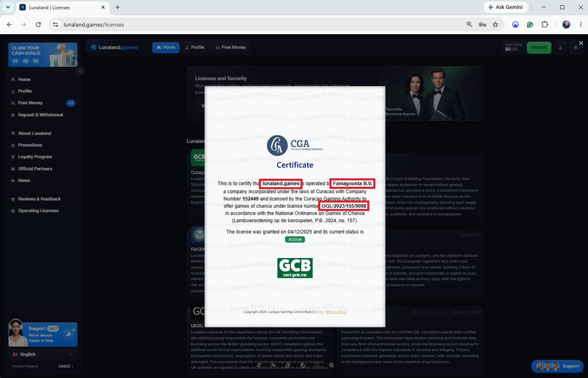Viewport: 588px width, 378px height.
Task: Click the UKGC card heading
Action: [x=197, y=326]
